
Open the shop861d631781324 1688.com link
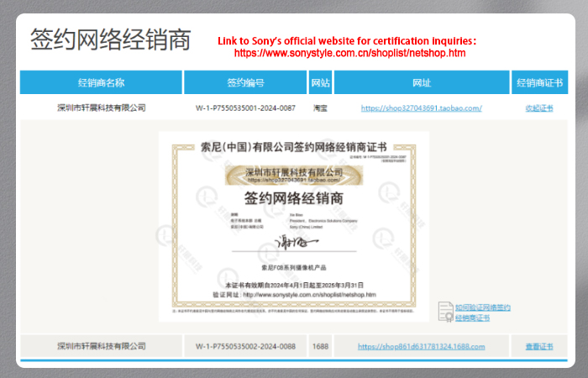(x=421, y=346)
